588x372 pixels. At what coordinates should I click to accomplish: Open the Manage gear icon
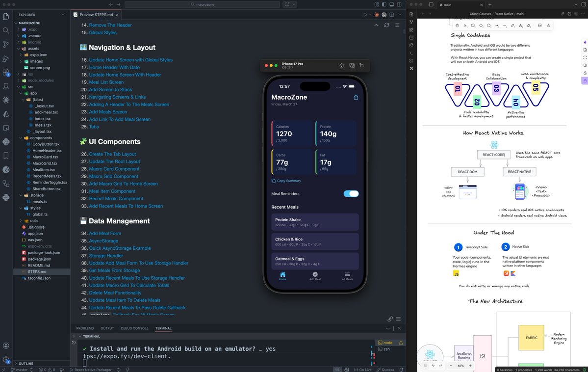[x=5, y=360]
